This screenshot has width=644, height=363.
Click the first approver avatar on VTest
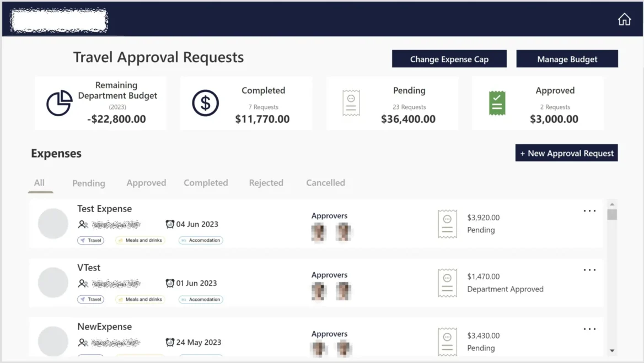[x=319, y=290]
